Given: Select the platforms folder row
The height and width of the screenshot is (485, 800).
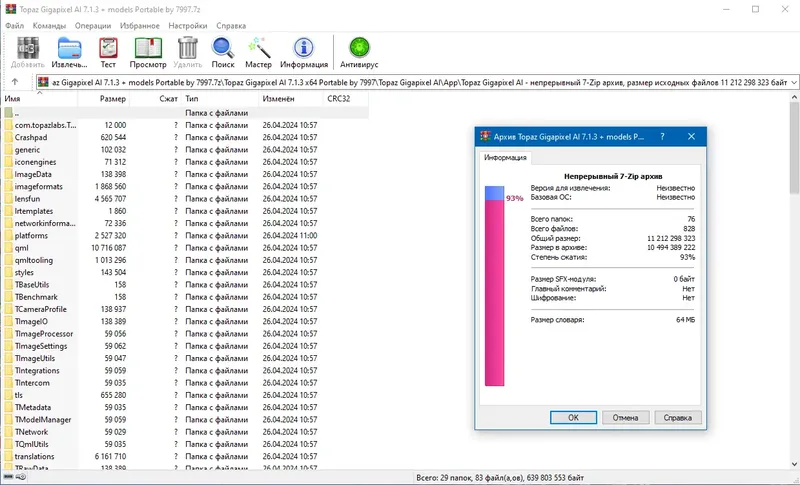Looking at the screenshot, I should pyautogui.click(x=184, y=236).
